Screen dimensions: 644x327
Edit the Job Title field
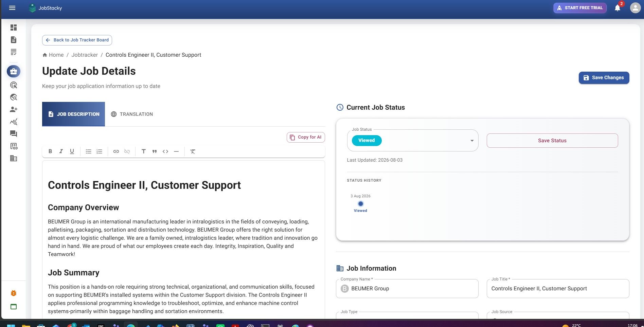tap(558, 289)
